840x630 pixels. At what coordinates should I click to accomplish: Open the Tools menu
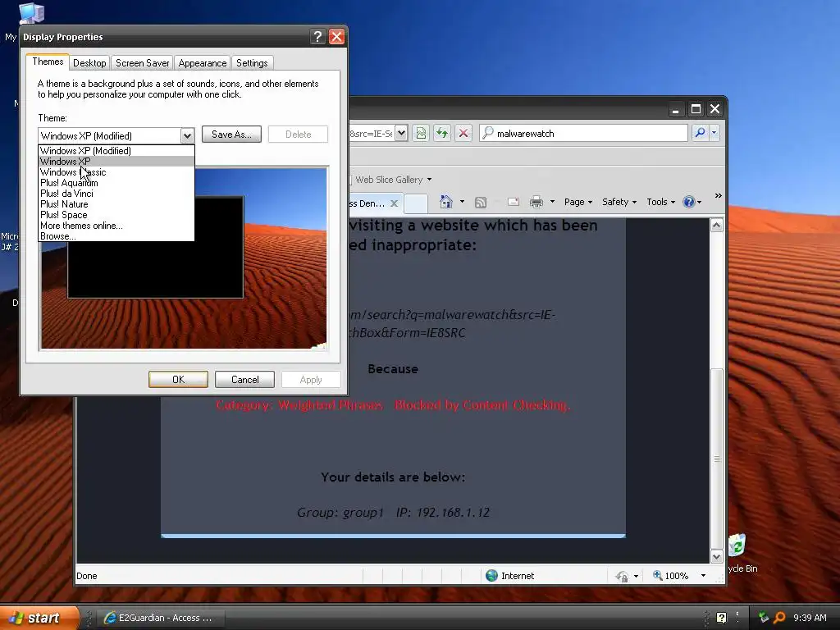click(x=660, y=202)
